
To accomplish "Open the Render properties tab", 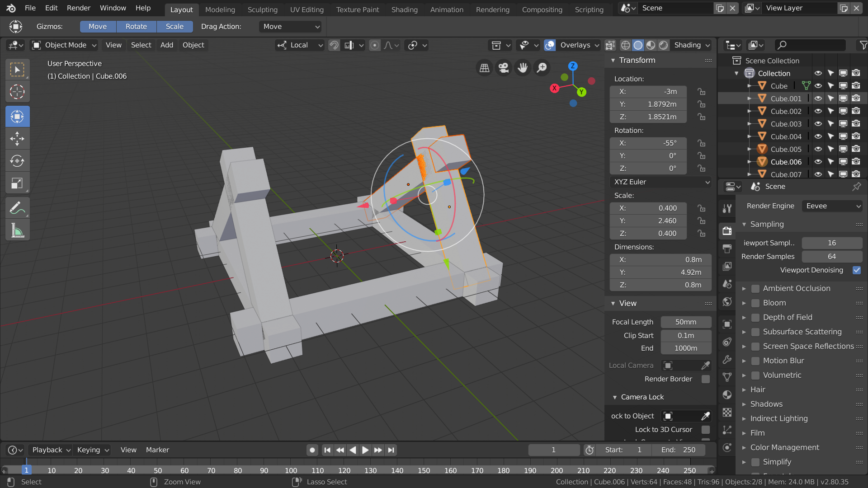I will point(727,231).
